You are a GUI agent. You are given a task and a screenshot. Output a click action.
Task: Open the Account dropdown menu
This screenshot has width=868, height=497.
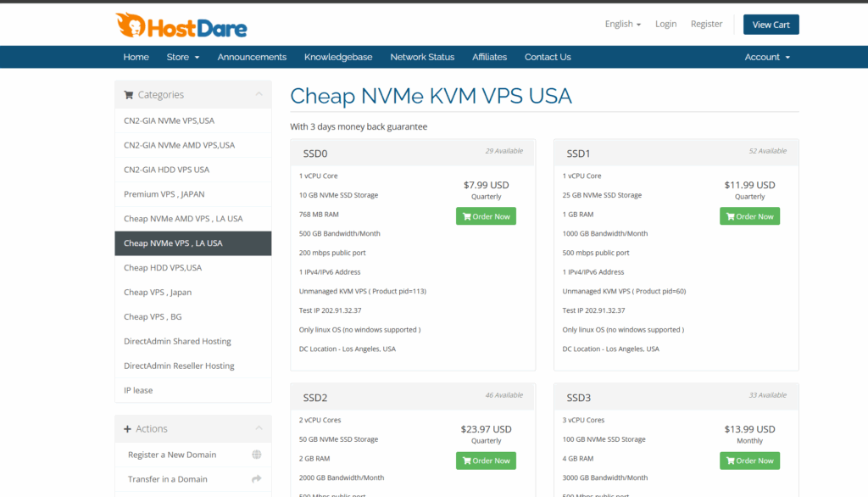pyautogui.click(x=767, y=57)
